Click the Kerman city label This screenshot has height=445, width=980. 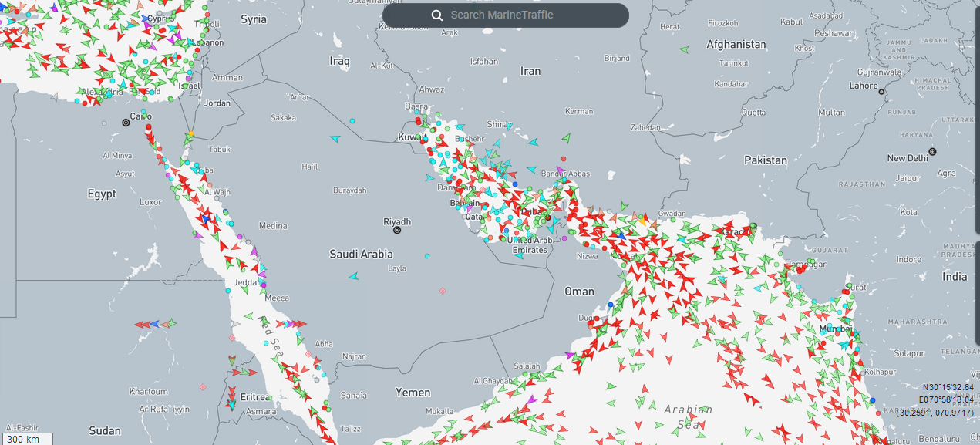tap(579, 111)
